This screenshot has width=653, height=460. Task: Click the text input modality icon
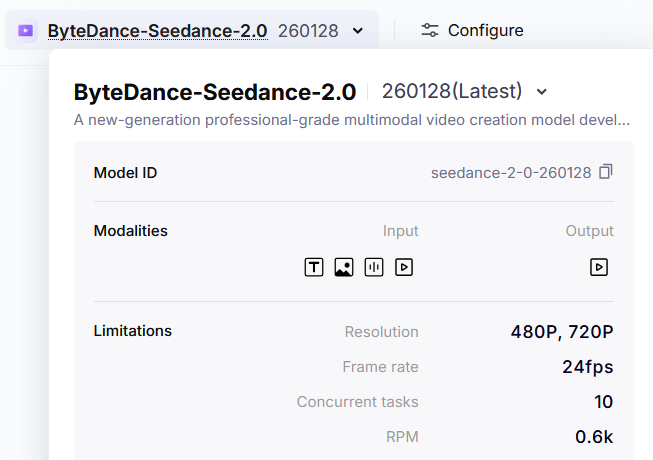coord(314,267)
